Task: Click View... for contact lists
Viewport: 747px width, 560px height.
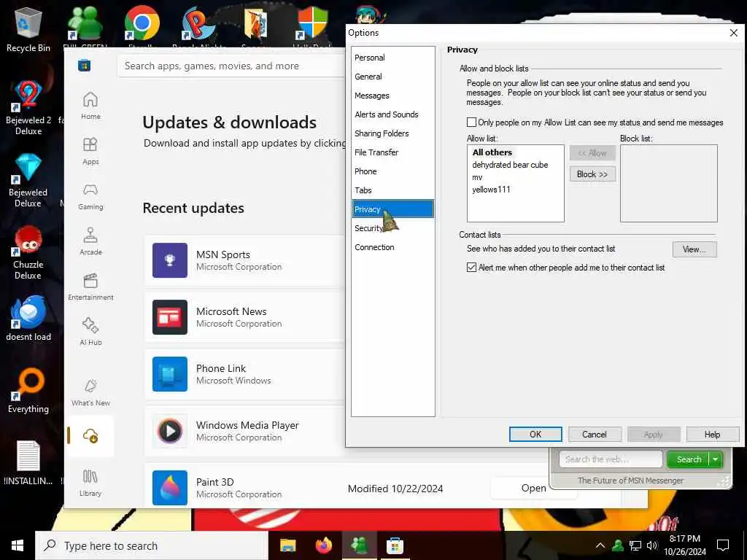Action: [694, 249]
